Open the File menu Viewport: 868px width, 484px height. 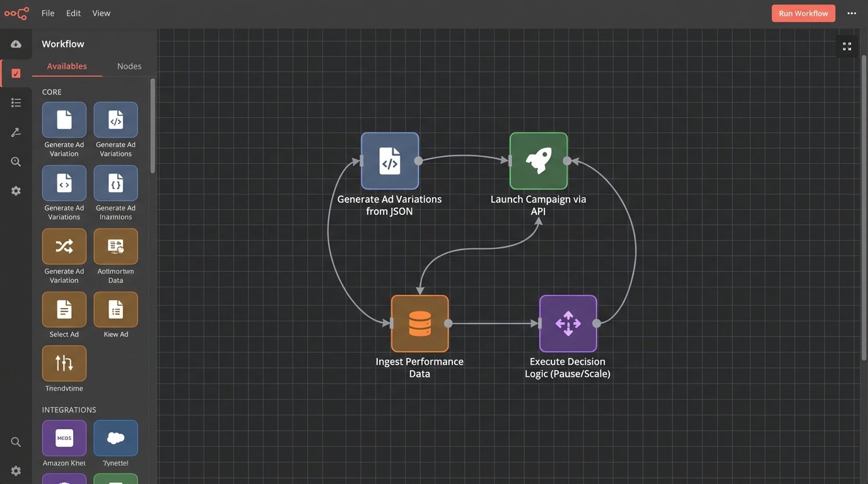(x=47, y=13)
